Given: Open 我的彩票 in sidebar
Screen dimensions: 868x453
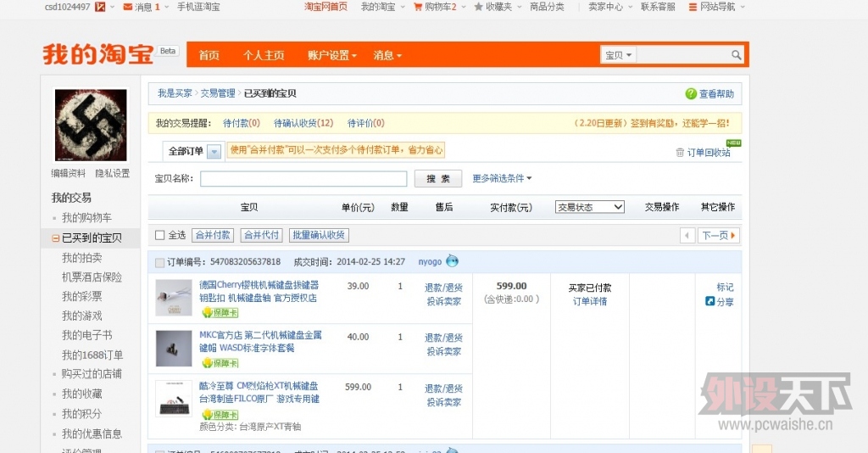Looking at the screenshot, I should pyautogui.click(x=82, y=296).
